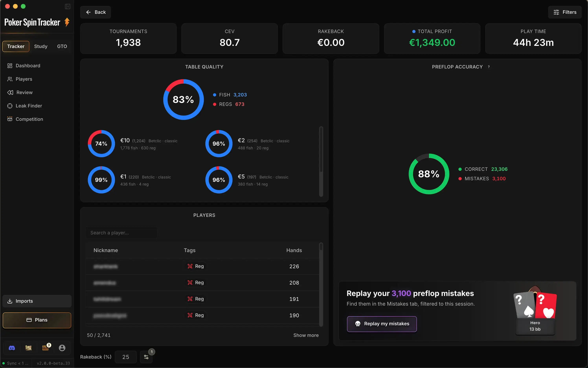Open the Filters panel
The width and height of the screenshot is (588, 368).
coord(565,12)
